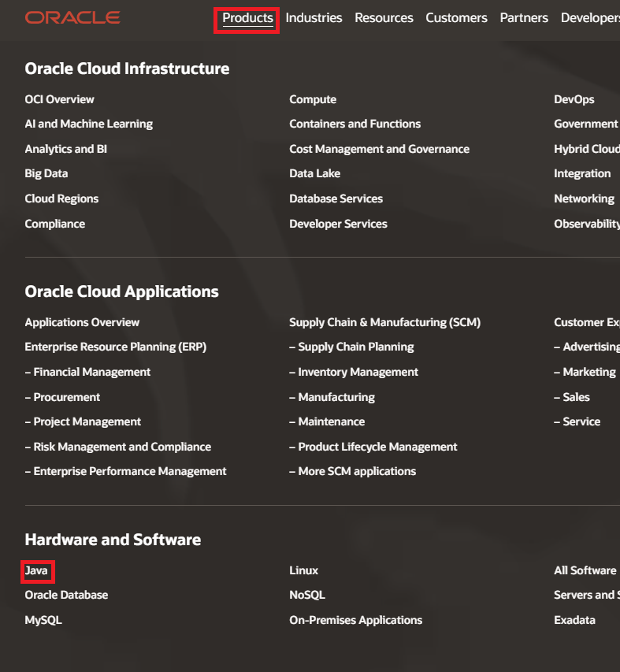Image resolution: width=620 pixels, height=672 pixels.
Task: Open the Networking link
Action: pyautogui.click(x=584, y=199)
